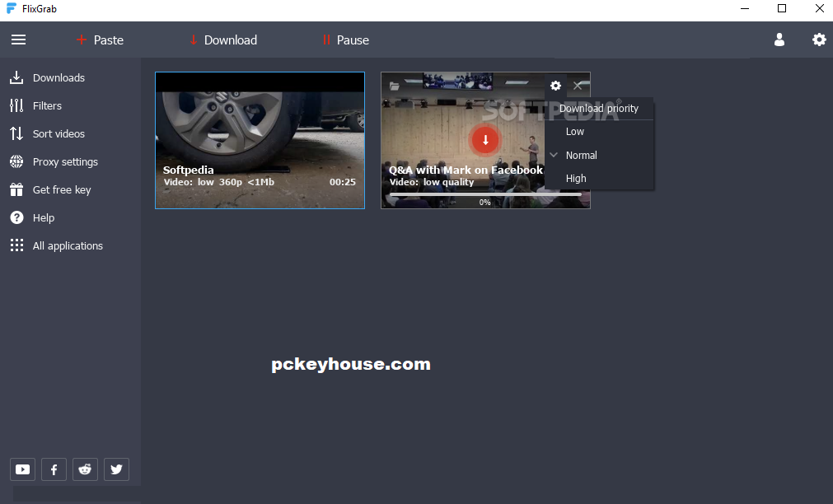Image resolution: width=833 pixels, height=504 pixels.
Task: Open the app settings gear in toolbar
Action: point(819,40)
